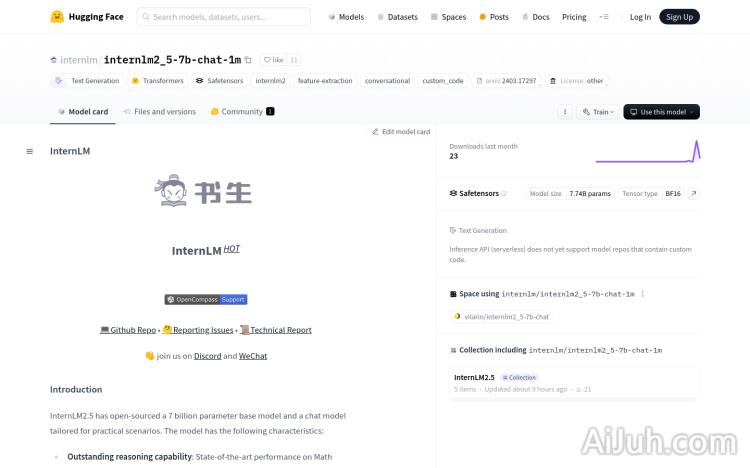Click the Collection badge
750x468 pixels.
click(519, 378)
